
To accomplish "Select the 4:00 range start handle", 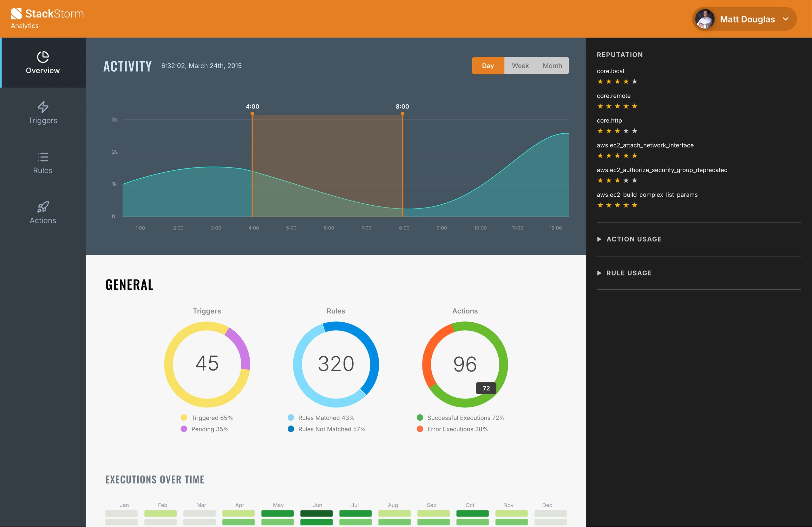I will pos(252,113).
